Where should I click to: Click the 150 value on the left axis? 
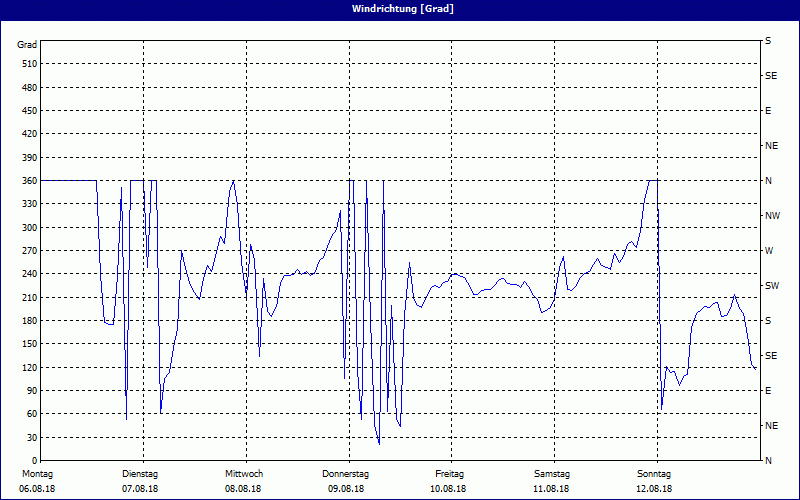(30, 344)
